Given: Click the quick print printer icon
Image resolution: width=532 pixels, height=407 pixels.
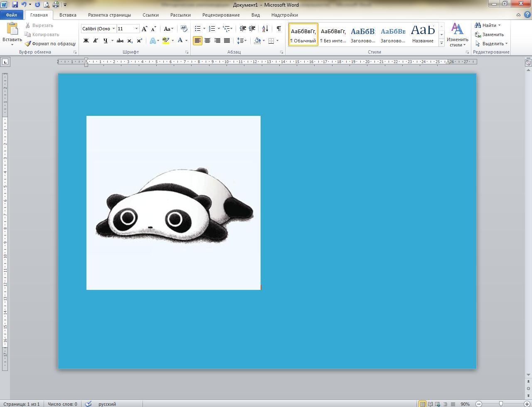Looking at the screenshot, I should point(56,5).
